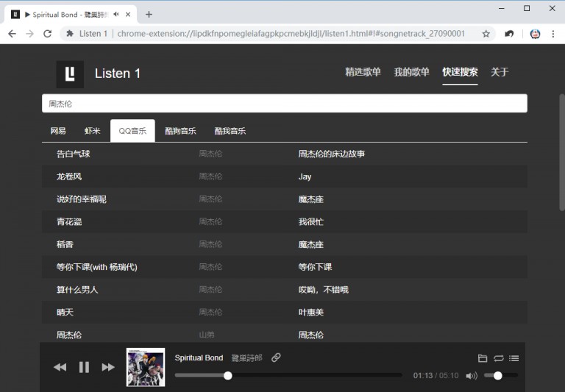Play the song 算什么男人
The image size is (565, 392).
point(77,290)
